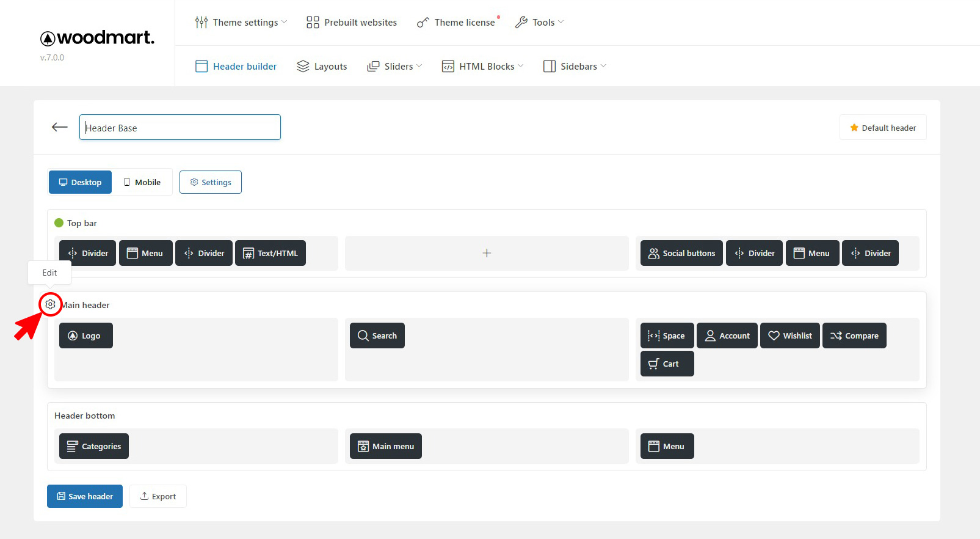The width and height of the screenshot is (980, 539).
Task: Open the Layouts menu item
Action: coord(322,67)
